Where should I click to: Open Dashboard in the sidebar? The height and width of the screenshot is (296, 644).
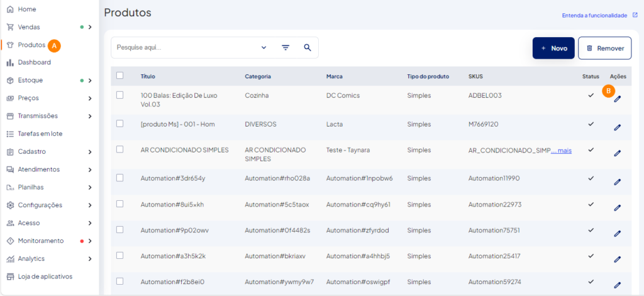(35, 62)
